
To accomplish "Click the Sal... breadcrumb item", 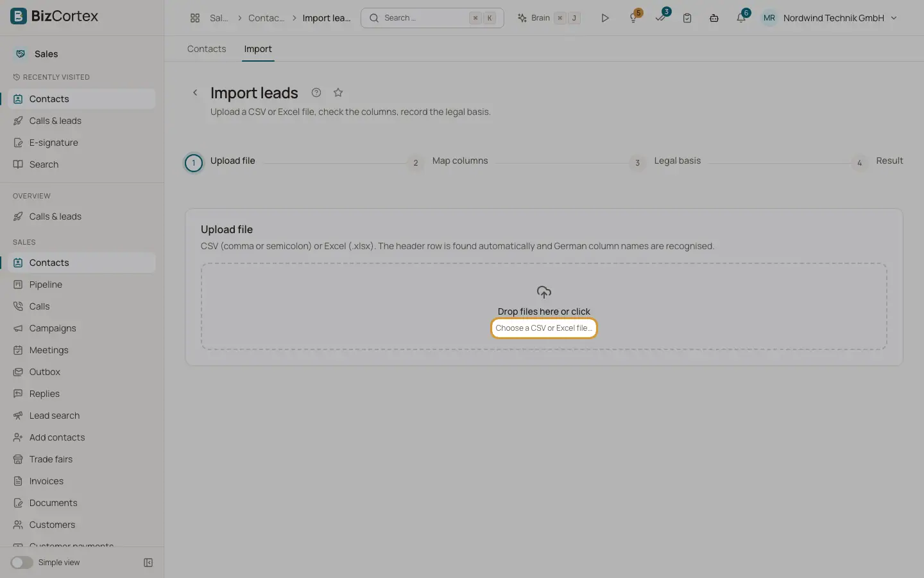I will click(x=219, y=18).
